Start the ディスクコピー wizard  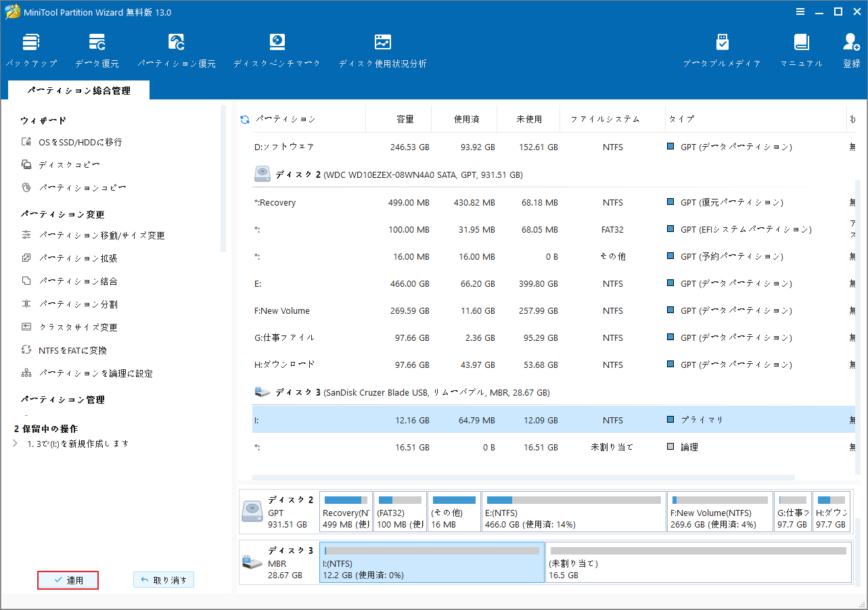[x=62, y=164]
